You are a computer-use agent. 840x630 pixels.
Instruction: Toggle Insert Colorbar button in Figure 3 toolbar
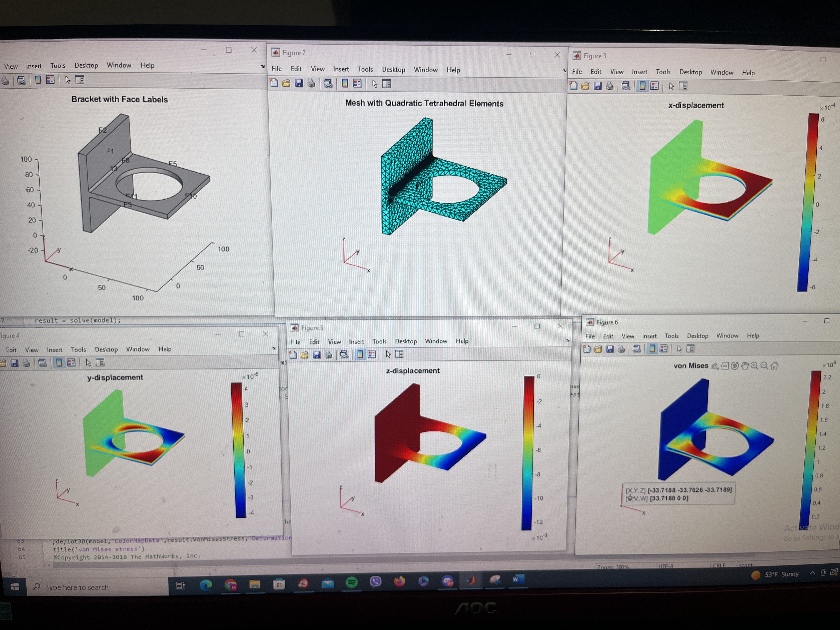pos(642,86)
